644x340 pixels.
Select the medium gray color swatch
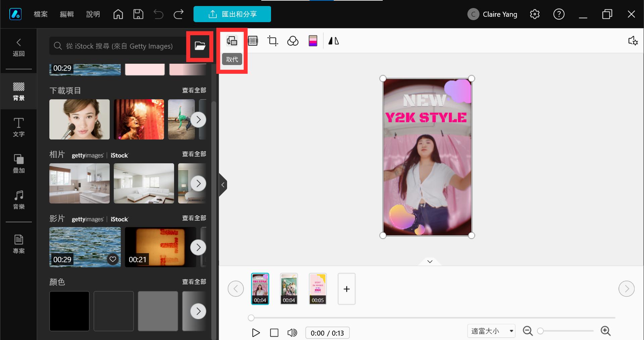coord(158,311)
